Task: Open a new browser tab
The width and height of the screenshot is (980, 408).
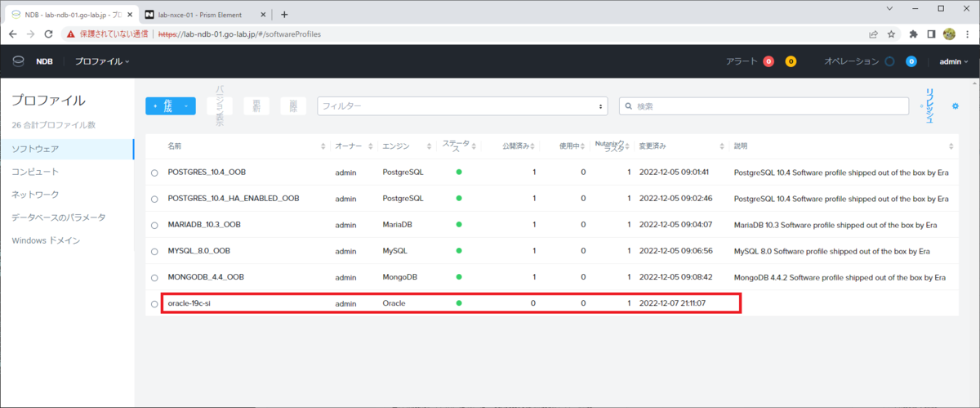Action: (284, 15)
